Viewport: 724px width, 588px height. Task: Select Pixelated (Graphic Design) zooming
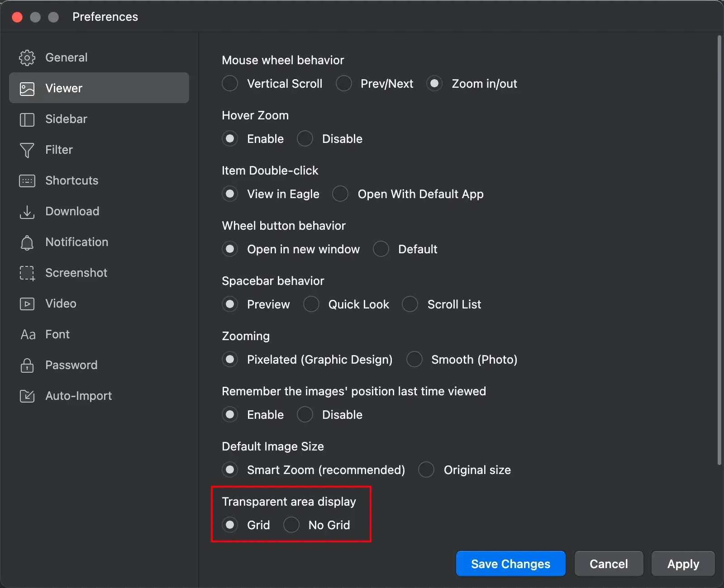[x=230, y=360]
